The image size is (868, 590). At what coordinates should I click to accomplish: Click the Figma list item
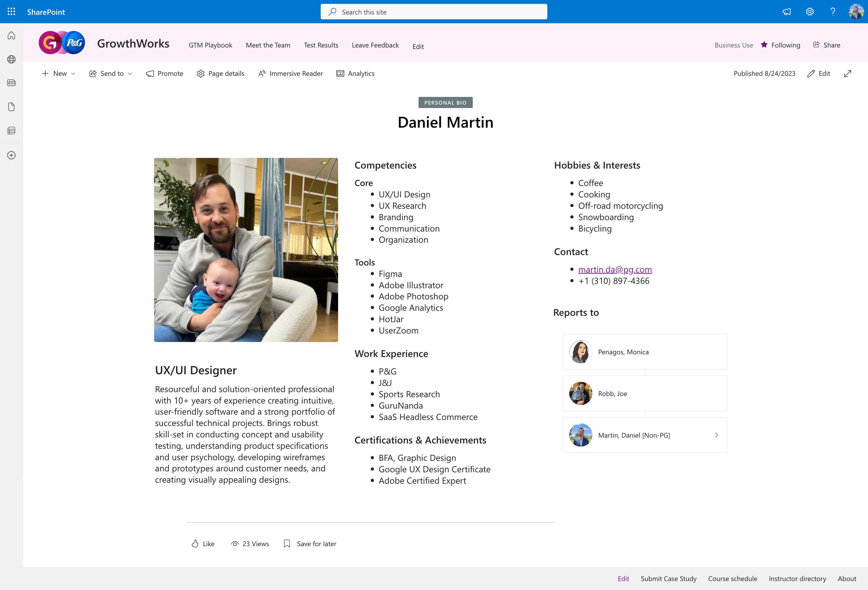point(390,274)
